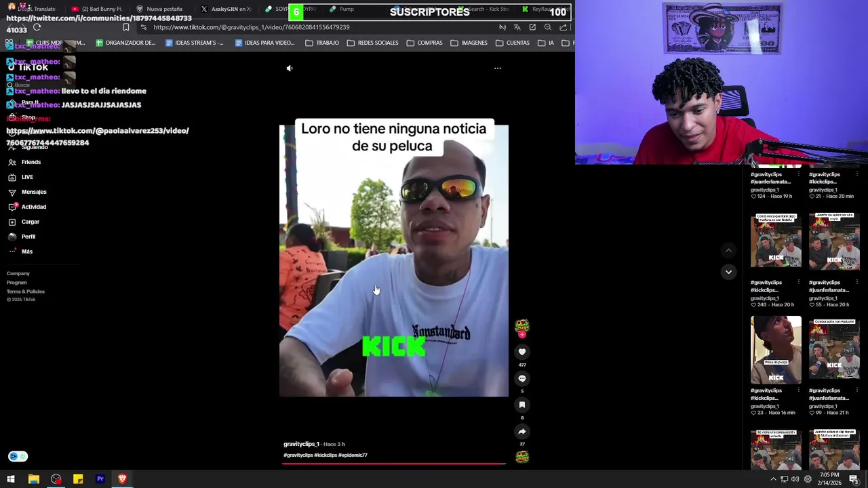The width and height of the screenshot is (868, 488).
Task: Switch to the AsakyGRN en X tab
Action: click(226, 9)
